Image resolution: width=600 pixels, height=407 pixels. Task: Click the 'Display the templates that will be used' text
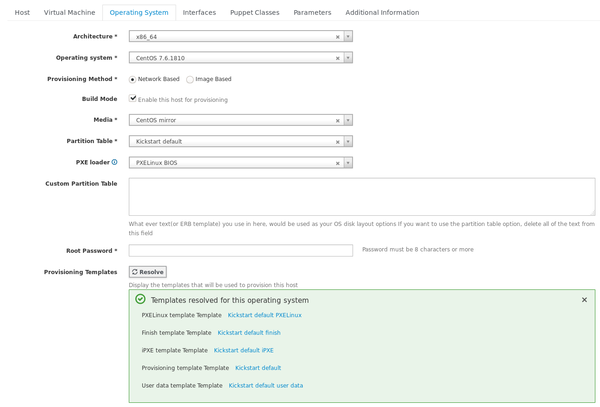pyautogui.click(x=213, y=285)
